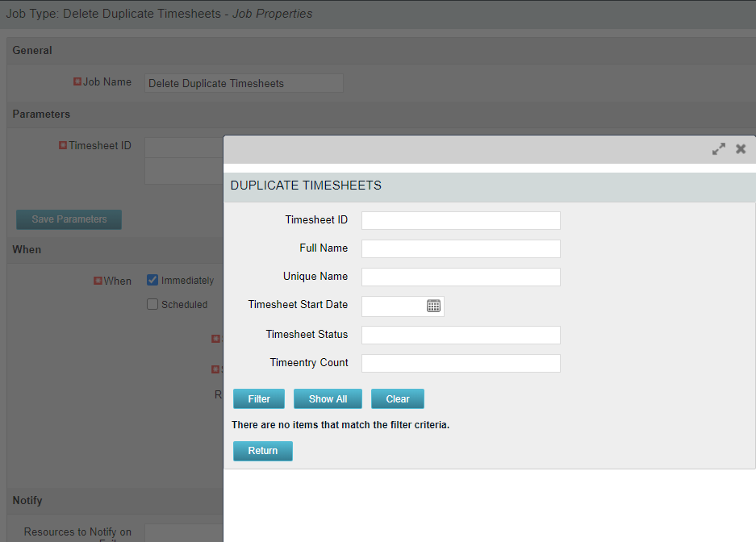Viewport: 756px width, 542px height.
Task: Click the Notify section header
Action: 27,501
